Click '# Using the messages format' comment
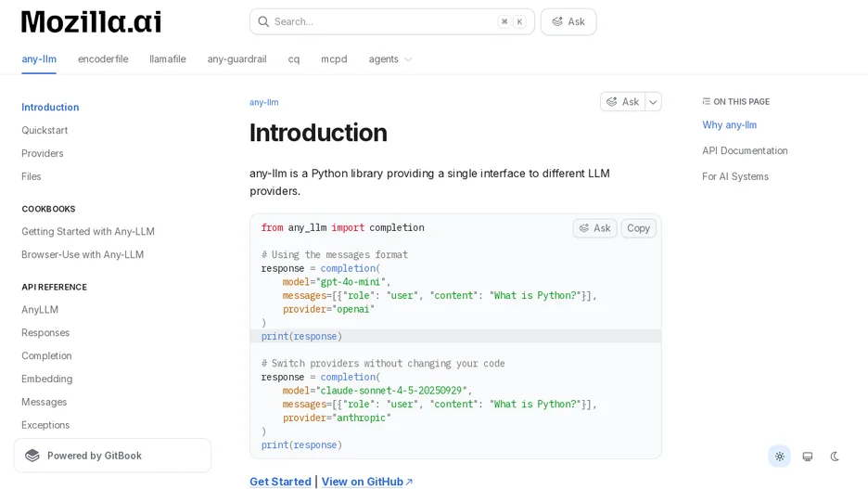The width and height of the screenshot is (868, 489). coord(335,255)
